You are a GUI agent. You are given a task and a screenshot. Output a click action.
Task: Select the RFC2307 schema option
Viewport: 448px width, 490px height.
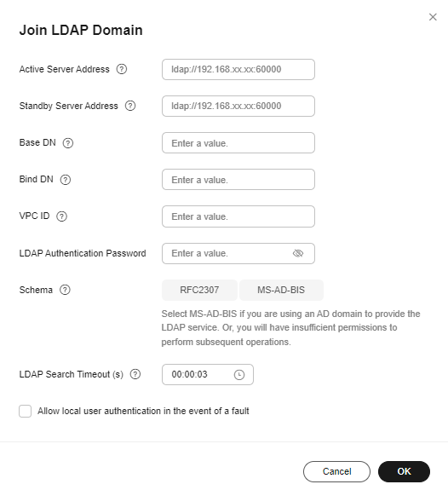click(x=199, y=290)
